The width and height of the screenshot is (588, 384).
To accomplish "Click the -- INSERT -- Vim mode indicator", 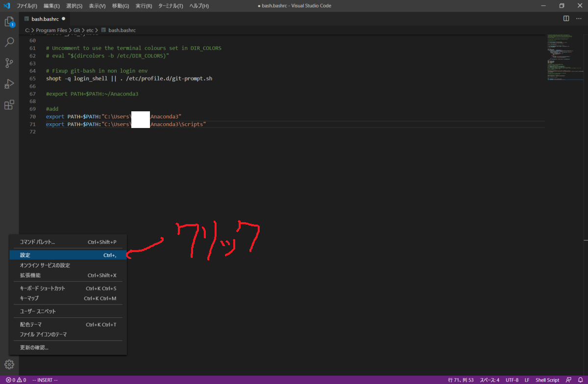I will (x=45, y=380).
